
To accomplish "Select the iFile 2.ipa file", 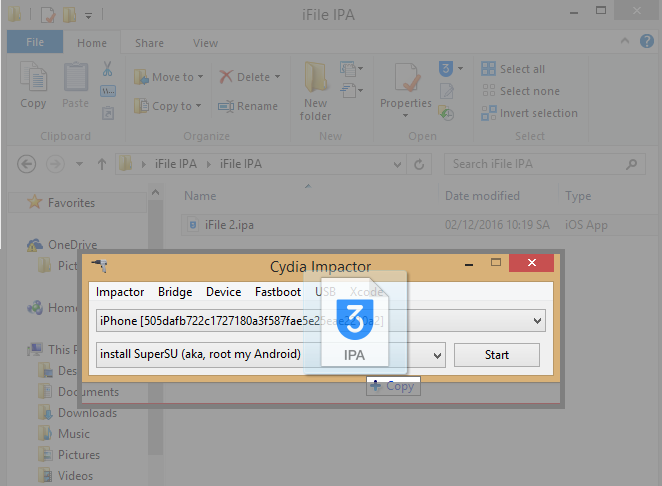I will (x=229, y=225).
